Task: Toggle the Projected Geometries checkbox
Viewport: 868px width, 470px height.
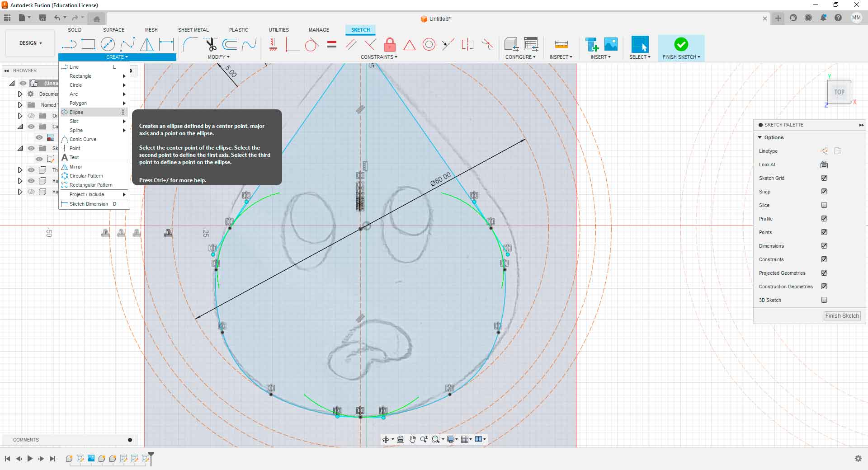Action: point(824,273)
